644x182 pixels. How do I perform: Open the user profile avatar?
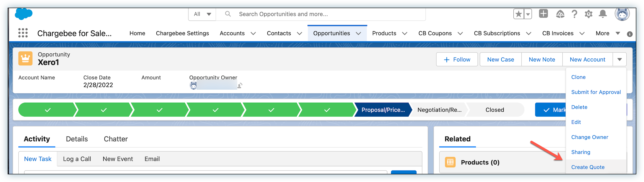pyautogui.click(x=622, y=14)
